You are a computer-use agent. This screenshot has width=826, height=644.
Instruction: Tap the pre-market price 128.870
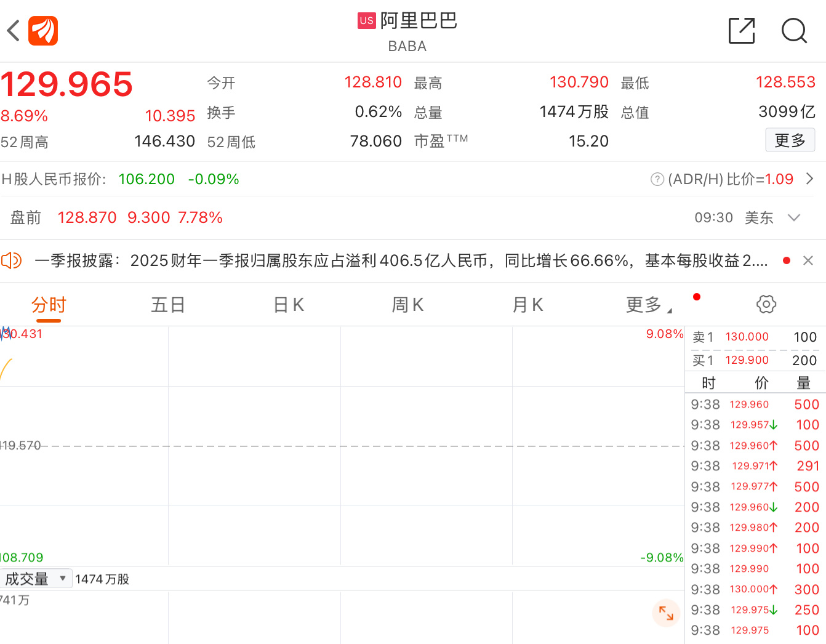point(87,217)
